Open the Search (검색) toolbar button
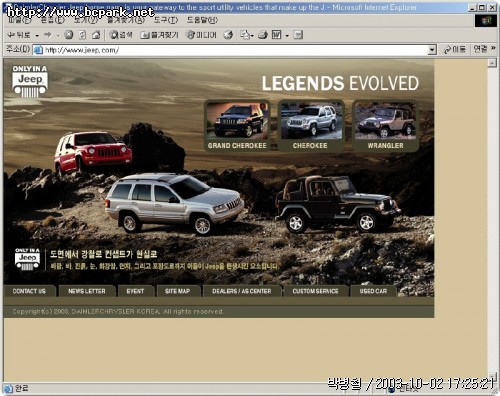 click(121, 35)
